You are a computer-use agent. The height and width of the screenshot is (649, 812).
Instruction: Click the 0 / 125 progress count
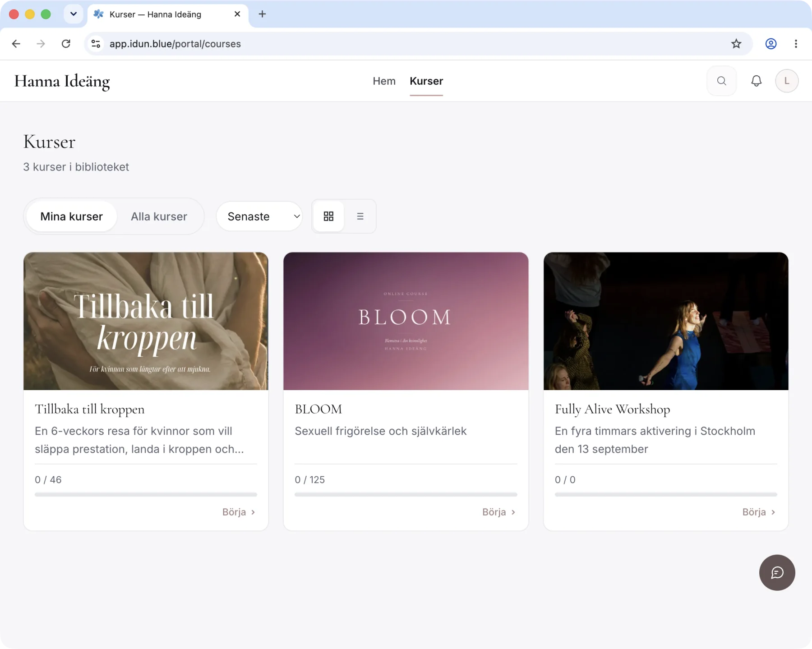coord(309,479)
